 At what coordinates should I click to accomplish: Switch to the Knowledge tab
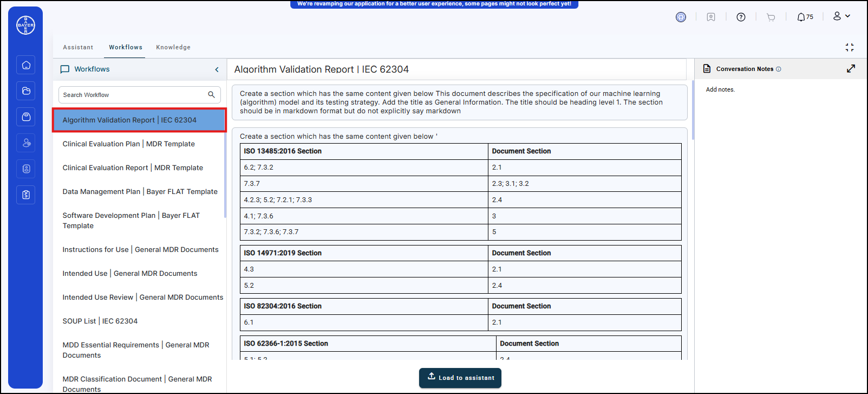coord(173,47)
